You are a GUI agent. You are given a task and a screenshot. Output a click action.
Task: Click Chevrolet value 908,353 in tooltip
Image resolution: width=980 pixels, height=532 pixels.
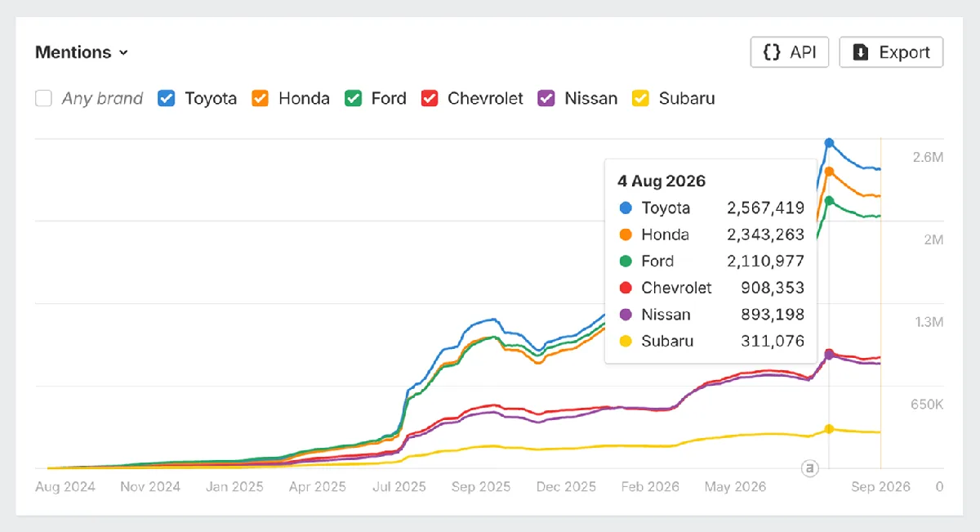point(773,288)
